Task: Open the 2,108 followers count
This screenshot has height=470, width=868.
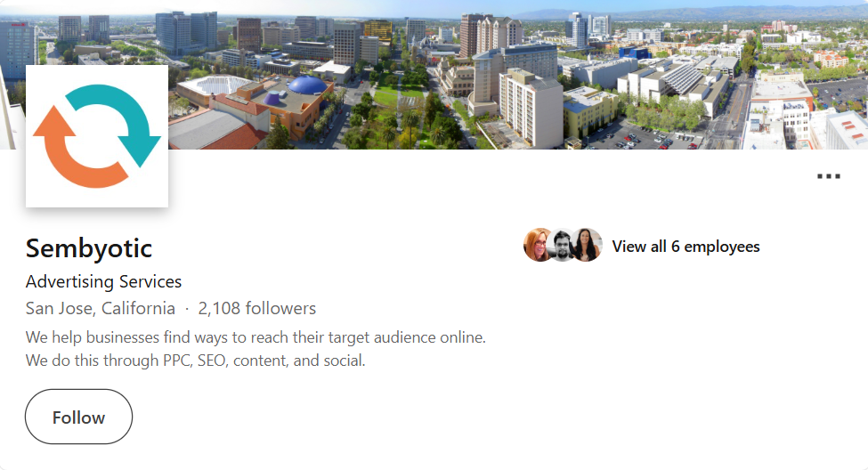Action: [256, 309]
